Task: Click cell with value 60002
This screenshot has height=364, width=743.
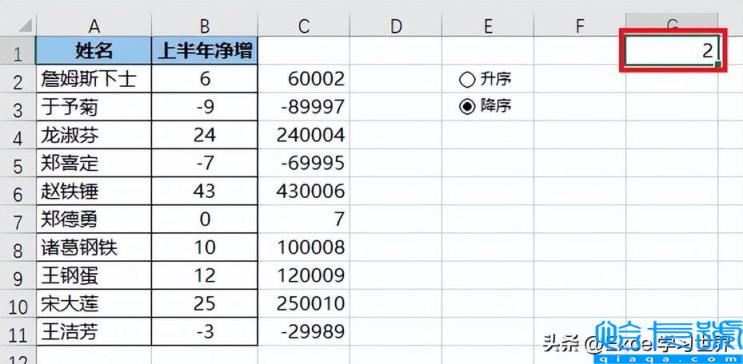Action: (304, 79)
